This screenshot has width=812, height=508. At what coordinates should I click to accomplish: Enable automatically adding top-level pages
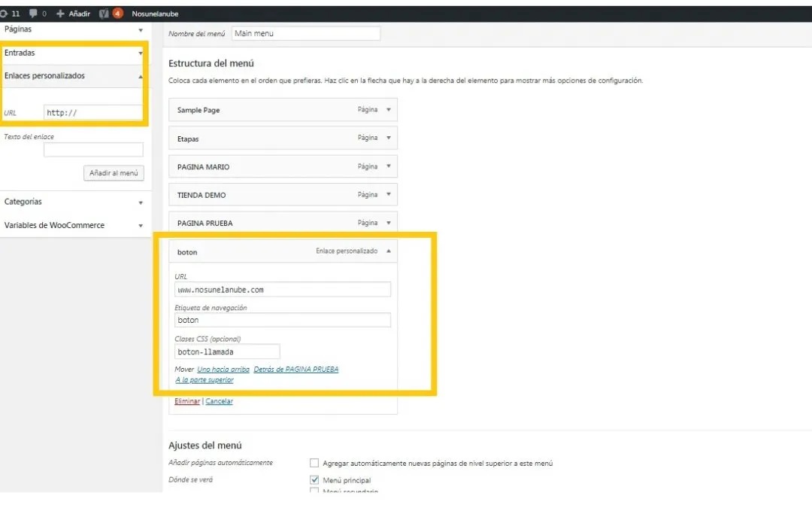(315, 464)
